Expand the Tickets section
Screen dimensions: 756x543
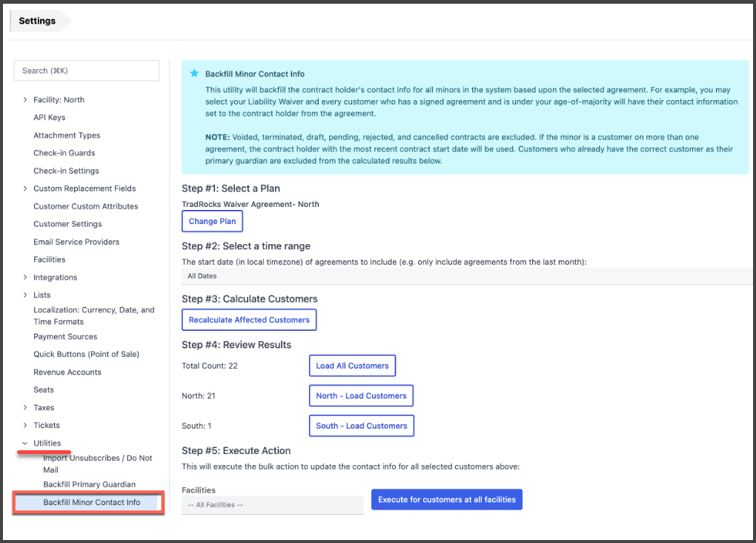pos(25,426)
